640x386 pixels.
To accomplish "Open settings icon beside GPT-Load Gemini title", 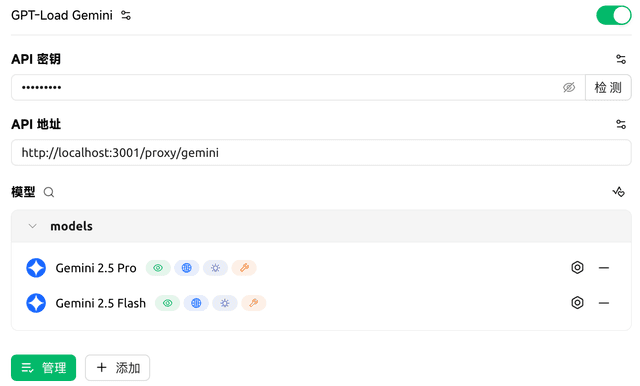I will [126, 16].
